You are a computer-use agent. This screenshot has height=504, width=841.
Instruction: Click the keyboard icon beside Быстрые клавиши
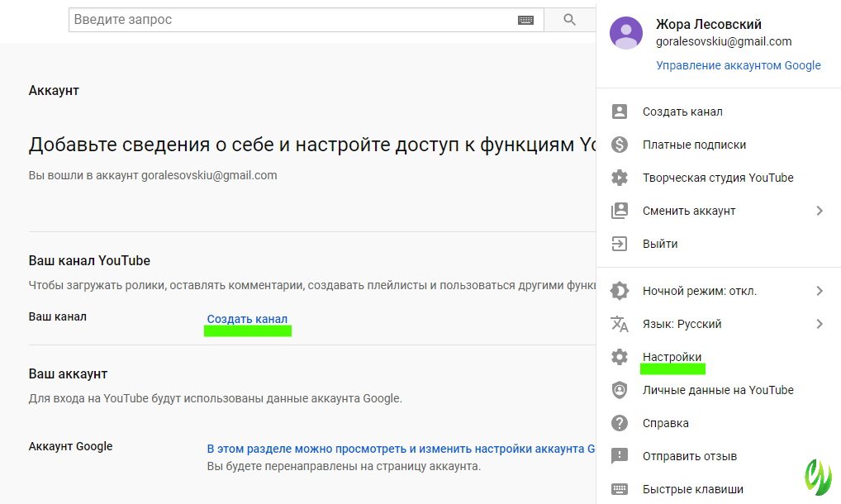pos(620,489)
